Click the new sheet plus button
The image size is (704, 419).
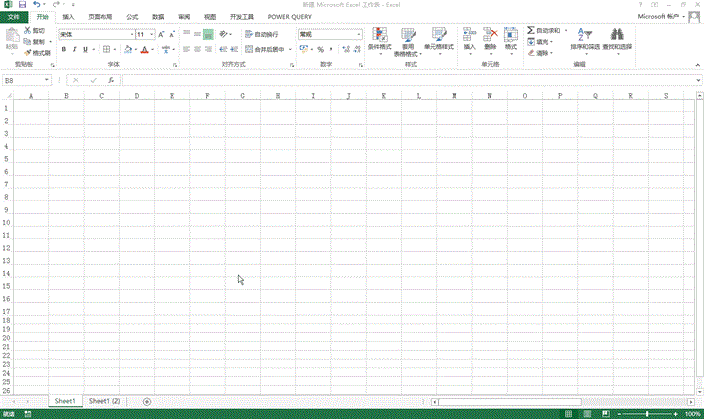(147, 401)
